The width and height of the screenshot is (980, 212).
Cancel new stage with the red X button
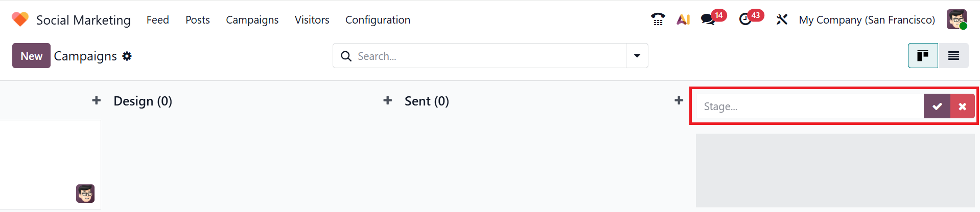pos(963,107)
